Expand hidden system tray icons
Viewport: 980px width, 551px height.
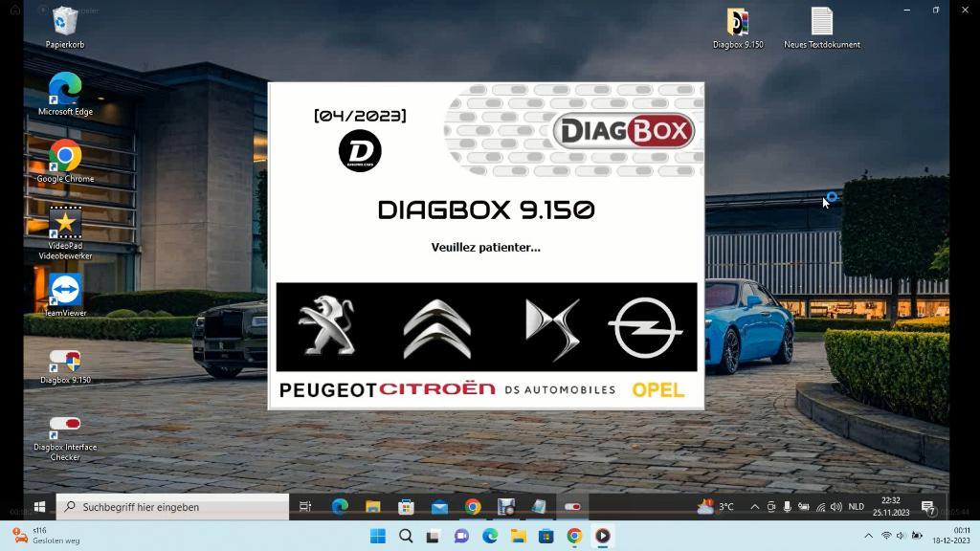tap(754, 506)
